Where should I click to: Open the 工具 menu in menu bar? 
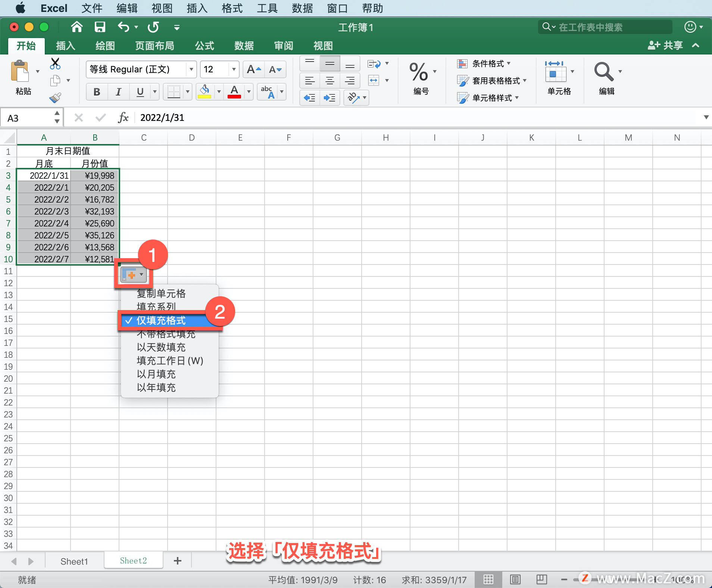click(x=267, y=8)
